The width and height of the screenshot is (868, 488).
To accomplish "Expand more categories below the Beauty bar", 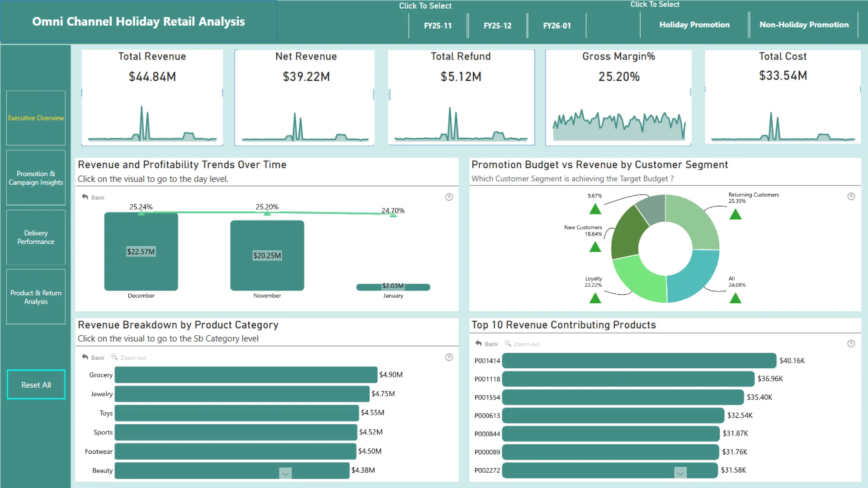I will tap(285, 474).
